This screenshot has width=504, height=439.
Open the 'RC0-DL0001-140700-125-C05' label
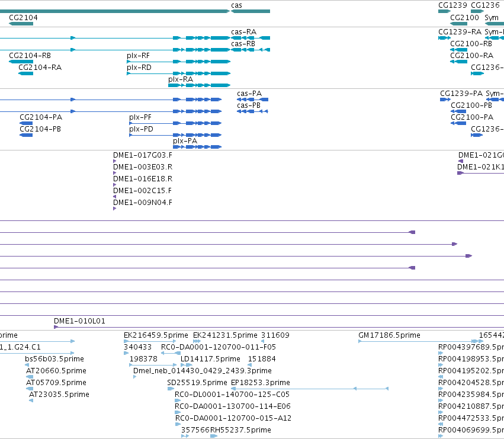pyautogui.click(x=232, y=395)
